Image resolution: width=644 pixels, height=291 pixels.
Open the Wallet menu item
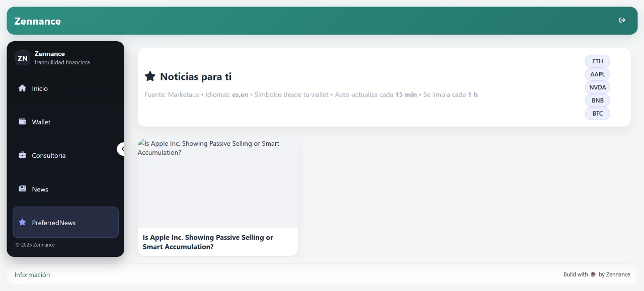point(65,122)
